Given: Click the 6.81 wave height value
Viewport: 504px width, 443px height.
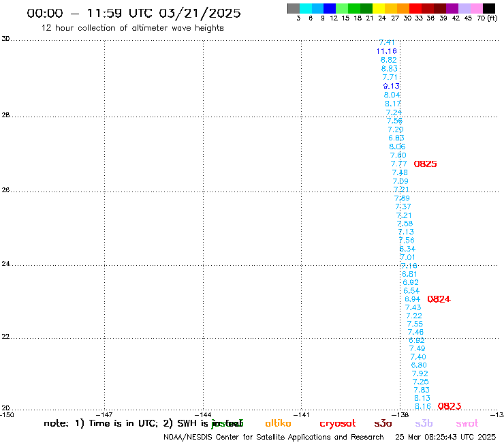Looking at the screenshot, I should 409,274.
